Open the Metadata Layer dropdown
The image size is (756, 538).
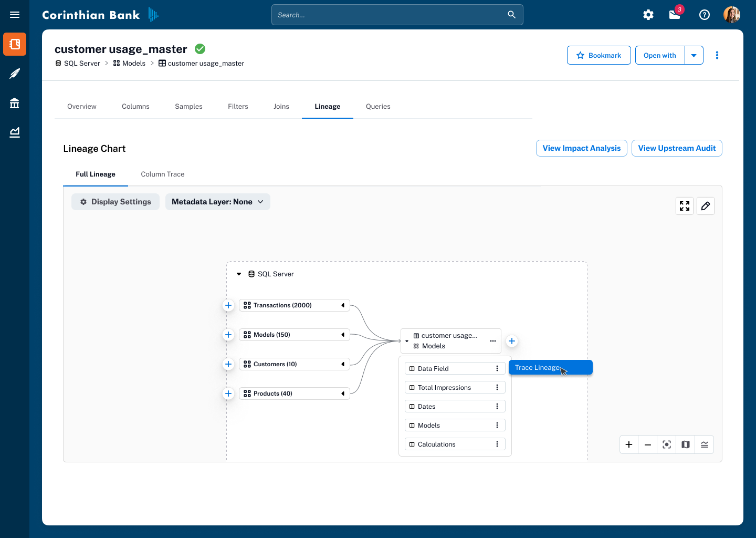[x=218, y=202]
